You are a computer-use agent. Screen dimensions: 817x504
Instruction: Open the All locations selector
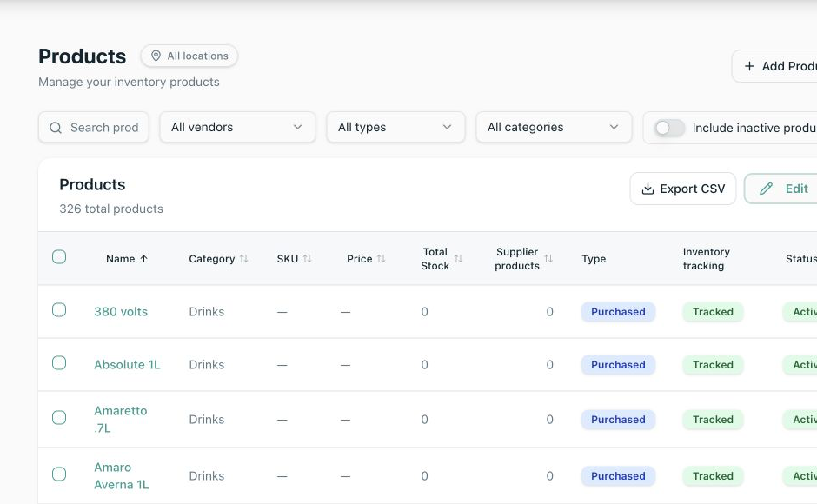(189, 56)
